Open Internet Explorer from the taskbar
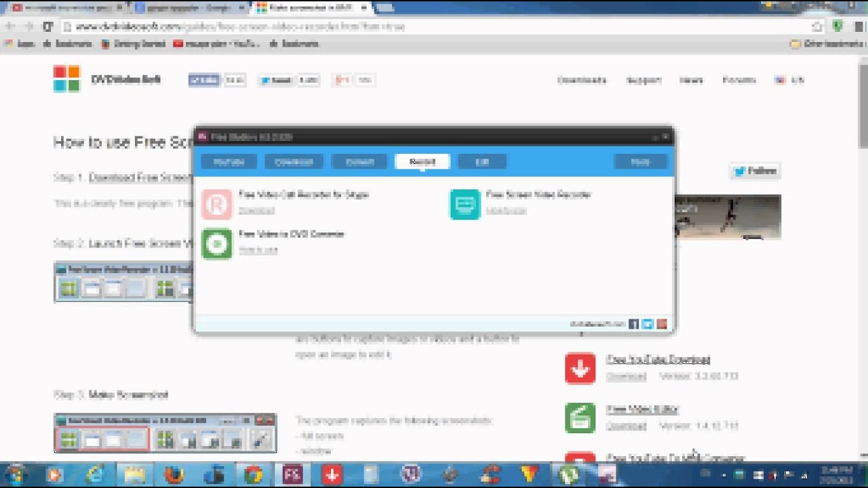 click(x=96, y=474)
